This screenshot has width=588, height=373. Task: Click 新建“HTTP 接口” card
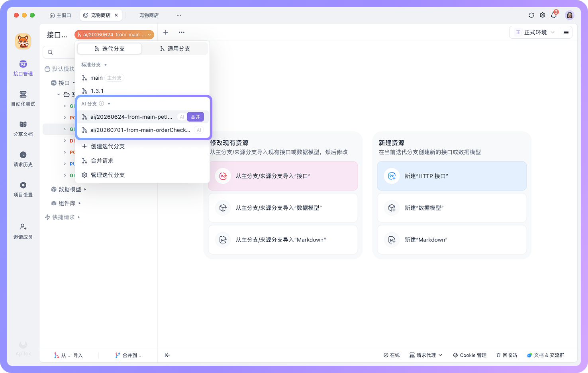point(452,176)
